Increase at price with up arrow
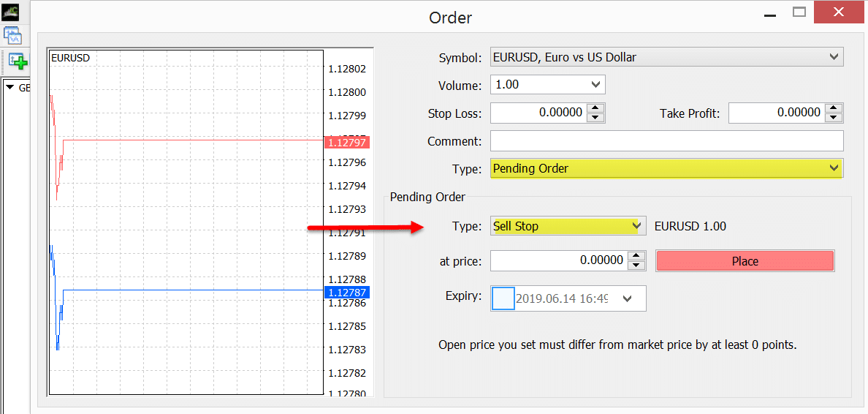This screenshot has width=868, height=414. pyautogui.click(x=637, y=255)
